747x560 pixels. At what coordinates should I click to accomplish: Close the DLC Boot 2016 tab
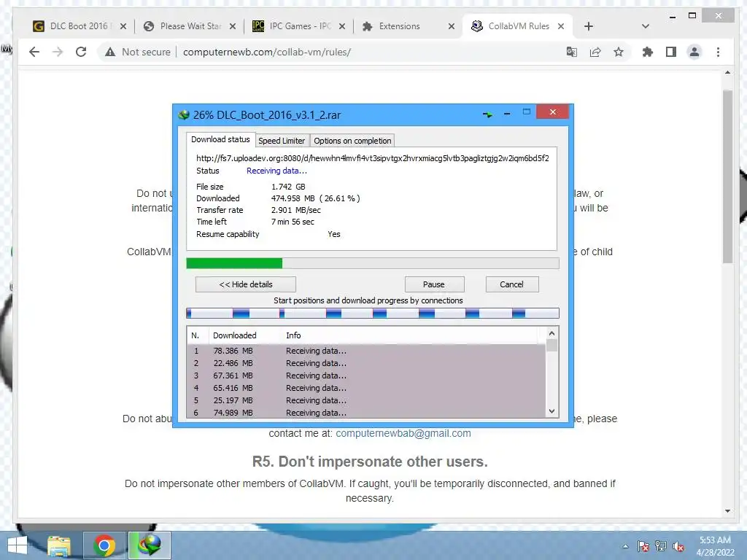tap(123, 26)
